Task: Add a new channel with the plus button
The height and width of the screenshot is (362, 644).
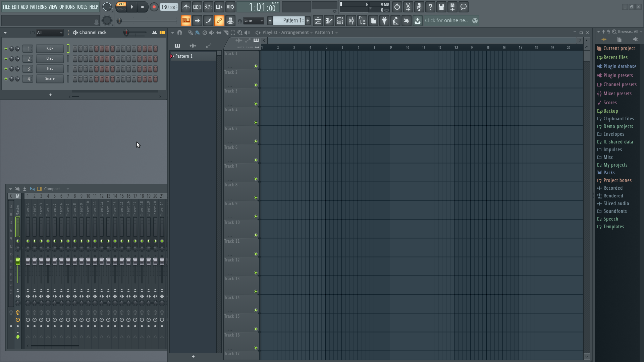Action: (x=50, y=95)
